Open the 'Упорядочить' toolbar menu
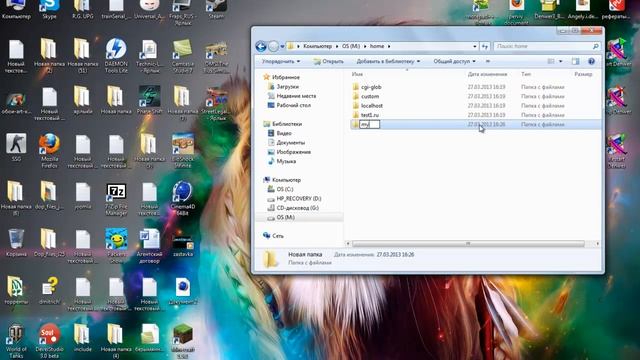 coord(281,61)
